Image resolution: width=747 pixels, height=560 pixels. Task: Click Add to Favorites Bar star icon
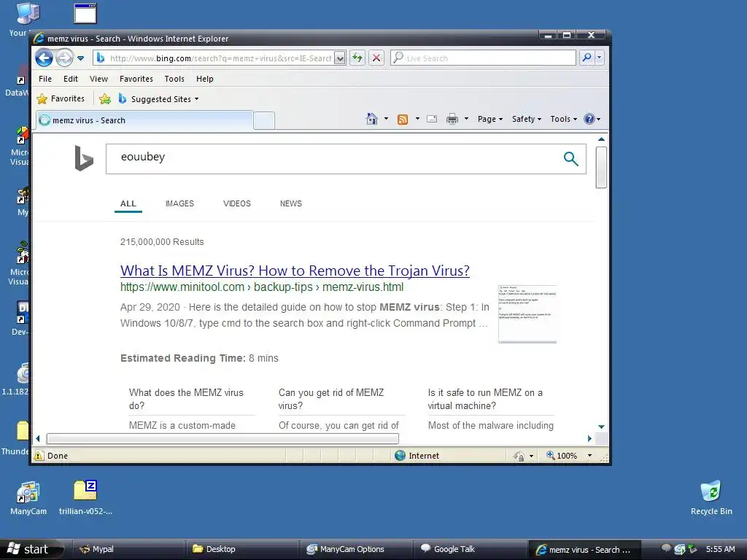pos(105,98)
